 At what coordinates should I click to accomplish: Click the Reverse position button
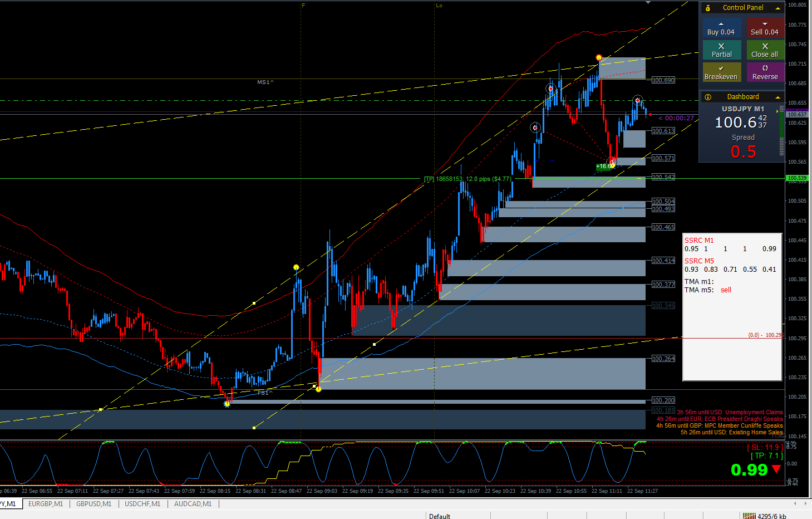765,72
